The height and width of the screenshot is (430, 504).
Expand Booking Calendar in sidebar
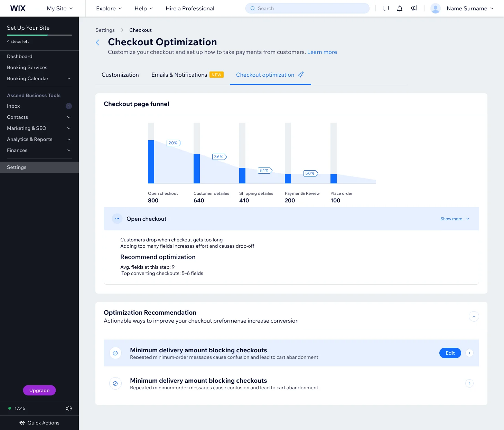point(69,78)
